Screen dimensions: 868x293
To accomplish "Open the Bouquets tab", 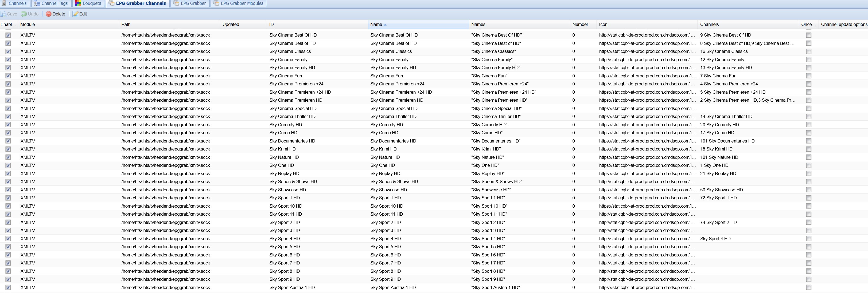I will tap(88, 3).
